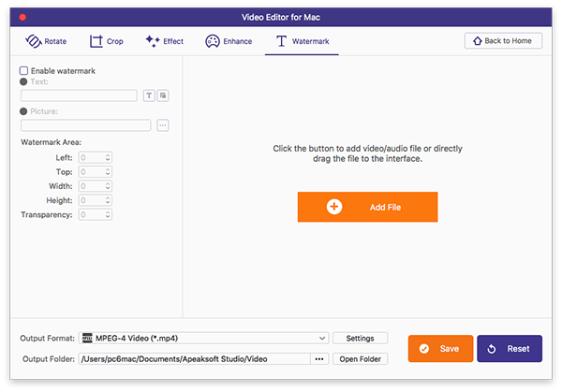This screenshot has width=562, height=392.
Task: Click the 'Output Folder:' label
Action: [x=49, y=358]
